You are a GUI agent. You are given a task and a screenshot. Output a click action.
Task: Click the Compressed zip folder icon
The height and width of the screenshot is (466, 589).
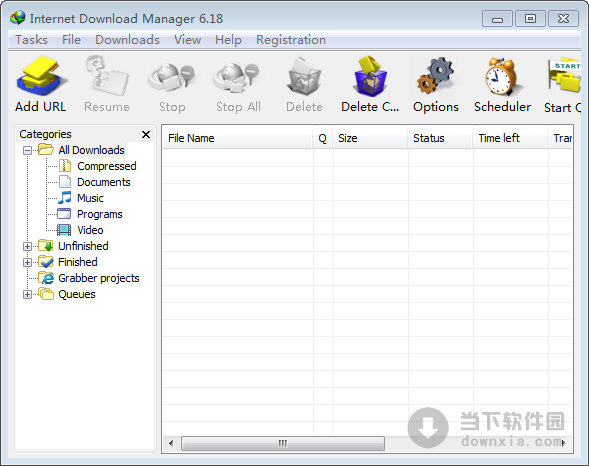(65, 166)
